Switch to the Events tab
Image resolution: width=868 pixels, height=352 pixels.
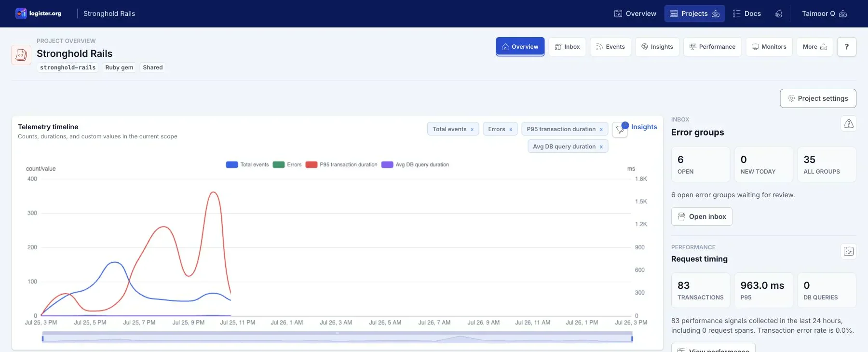(x=610, y=47)
